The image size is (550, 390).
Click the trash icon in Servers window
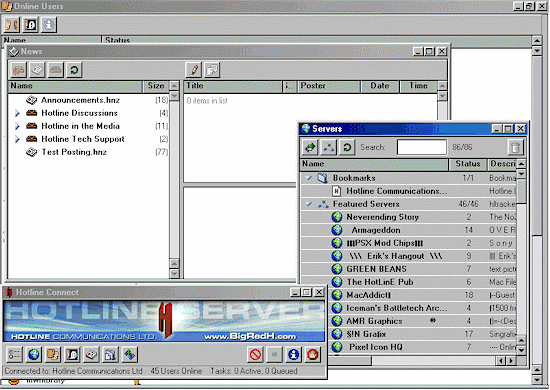click(x=515, y=147)
